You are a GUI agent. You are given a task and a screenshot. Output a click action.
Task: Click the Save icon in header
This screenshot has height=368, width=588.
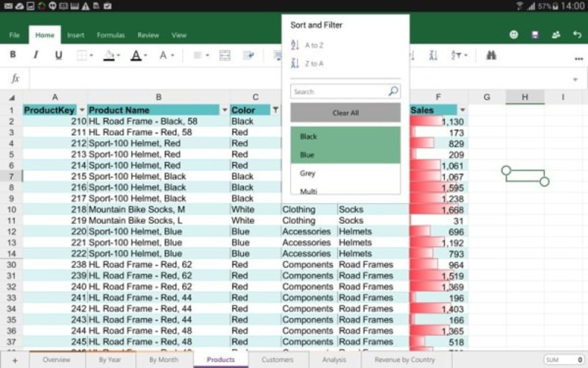[x=535, y=35]
